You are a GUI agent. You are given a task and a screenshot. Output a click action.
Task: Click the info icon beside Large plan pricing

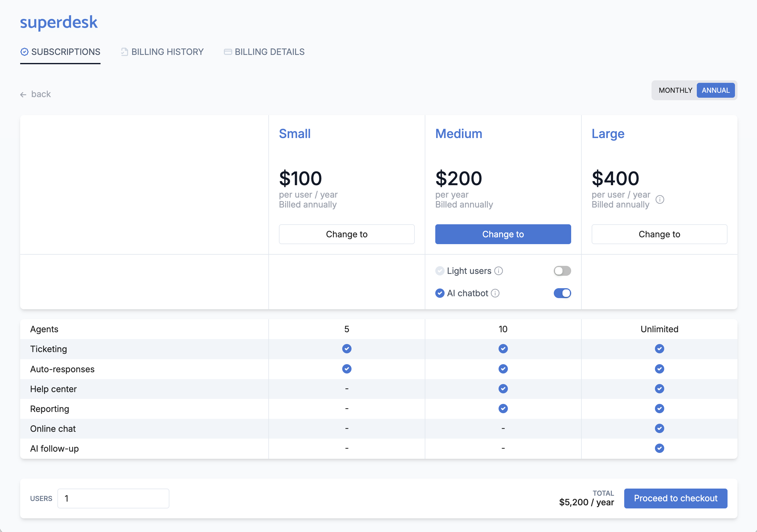coord(660,199)
